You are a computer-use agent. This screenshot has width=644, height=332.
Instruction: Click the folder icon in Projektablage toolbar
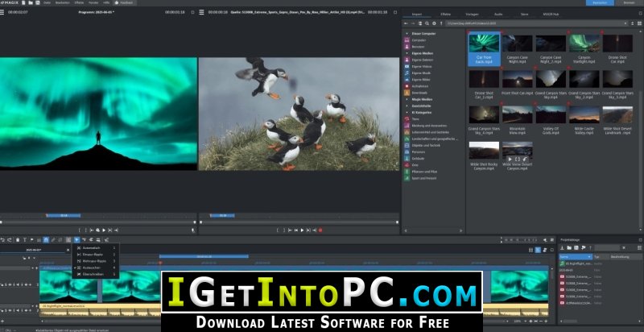point(569,247)
